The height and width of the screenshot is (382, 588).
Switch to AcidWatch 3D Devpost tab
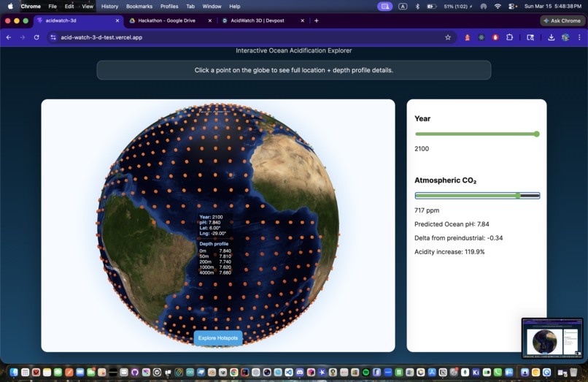click(258, 20)
